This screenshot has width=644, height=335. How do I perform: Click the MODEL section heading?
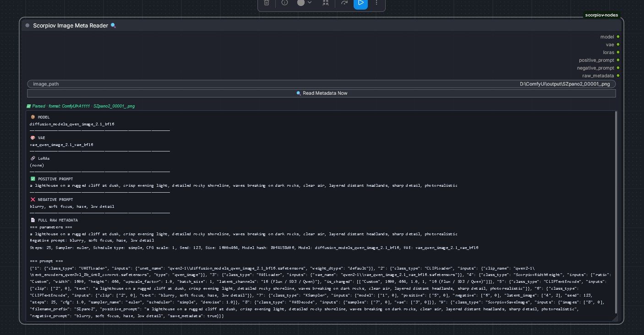40,117
